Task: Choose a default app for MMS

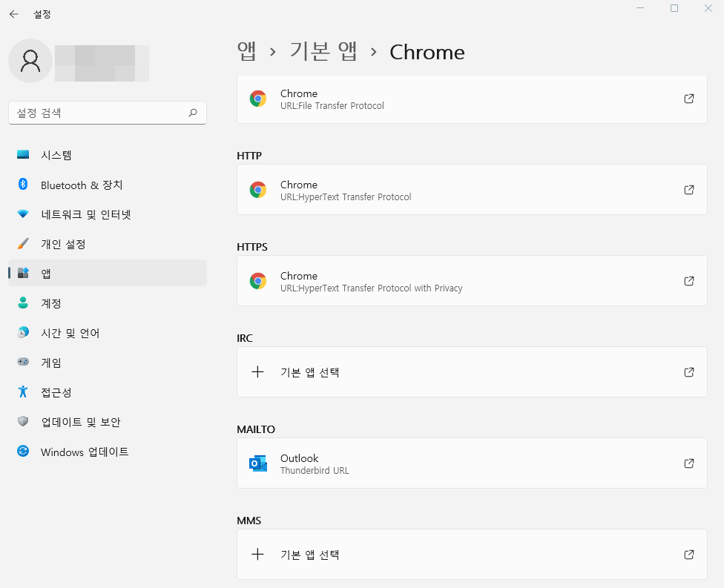Action: coord(472,555)
